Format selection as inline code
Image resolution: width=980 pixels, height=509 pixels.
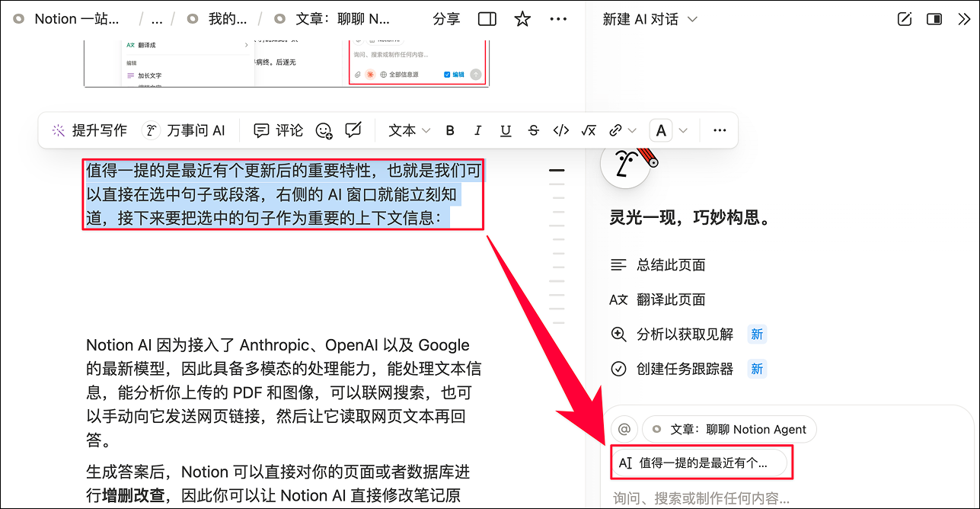[x=560, y=130]
